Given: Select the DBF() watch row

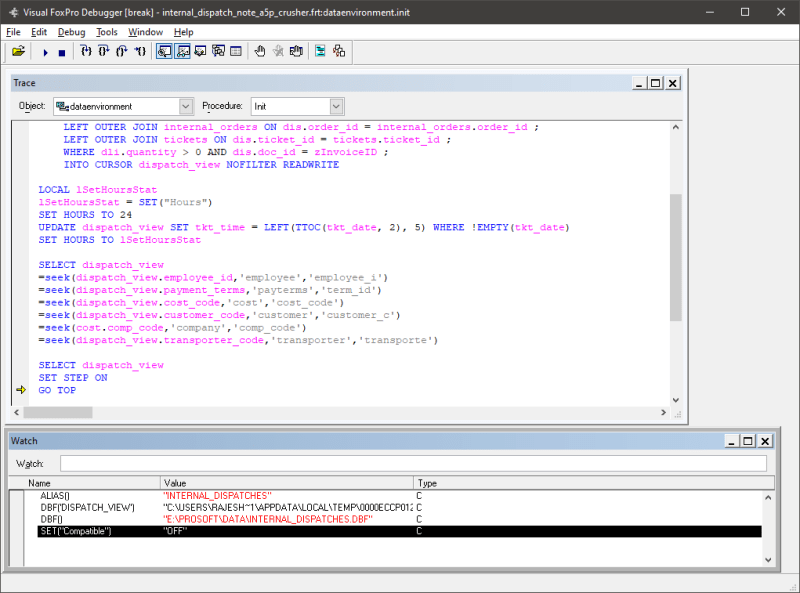Looking at the screenshot, I should [x=399, y=519].
